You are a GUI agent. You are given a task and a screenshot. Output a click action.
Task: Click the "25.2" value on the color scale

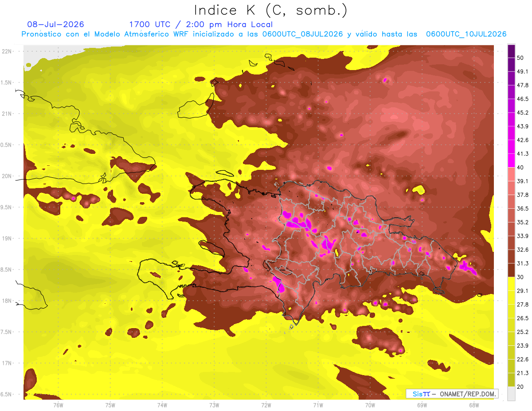click(523, 332)
